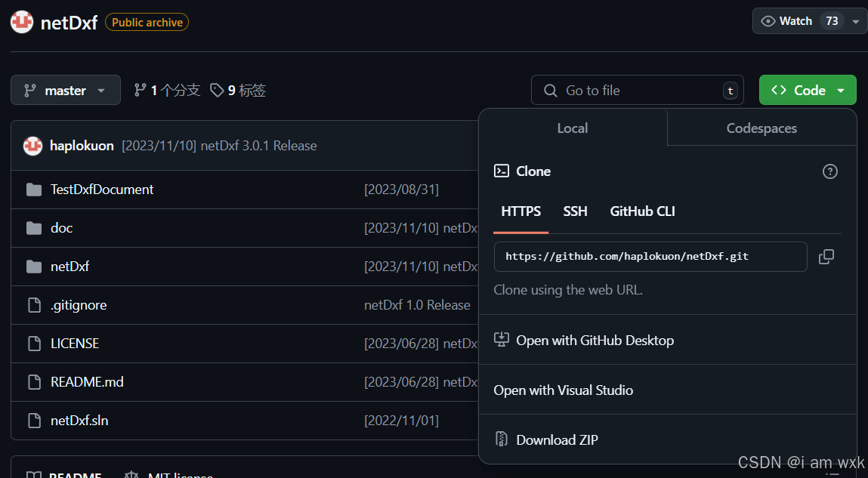Click the desktop download icon beside GitHub Desktop
This screenshot has height=478, width=868.
pos(501,340)
